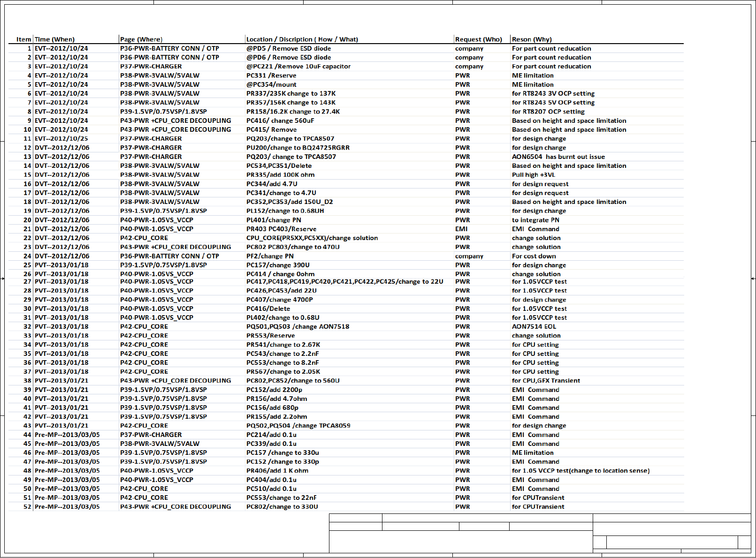Viewport: 756px width, 558px height.
Task: Click 'for RT8243 3V OCP setting' reason
Action: [553, 93]
